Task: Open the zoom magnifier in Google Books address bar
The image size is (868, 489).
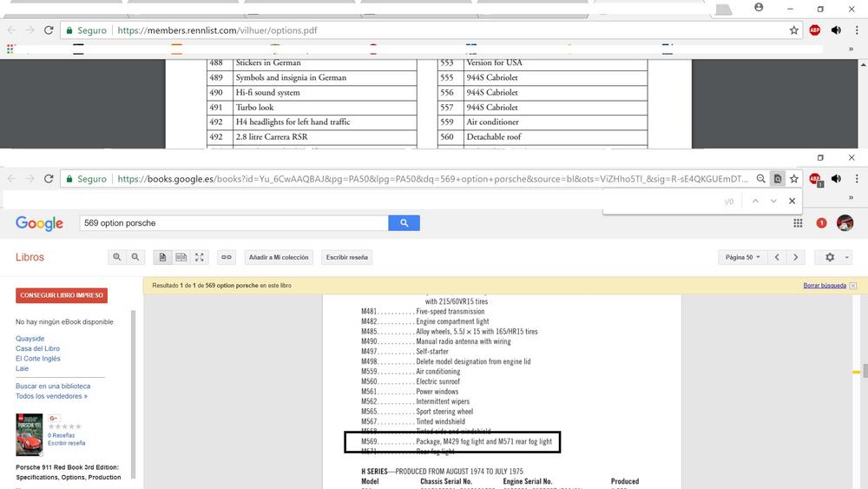Action: 761,179
